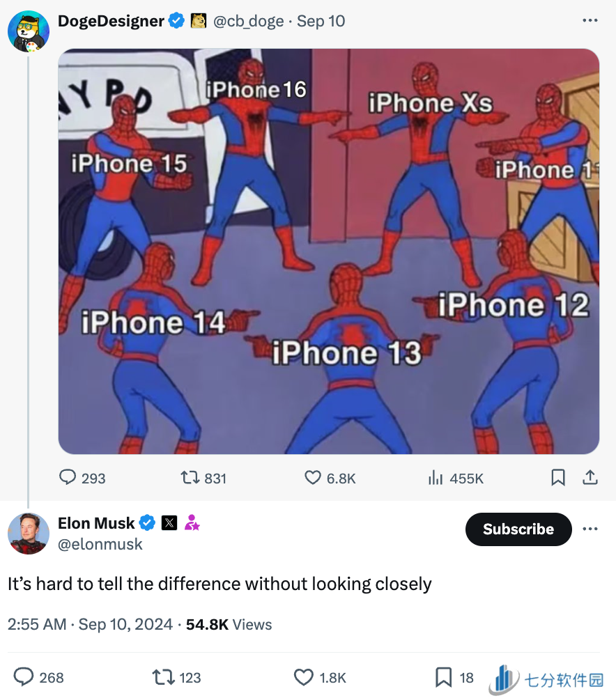Viewport: 616px width, 698px height.
Task: Bookmark Elon Musk's post
Action: pos(443,677)
